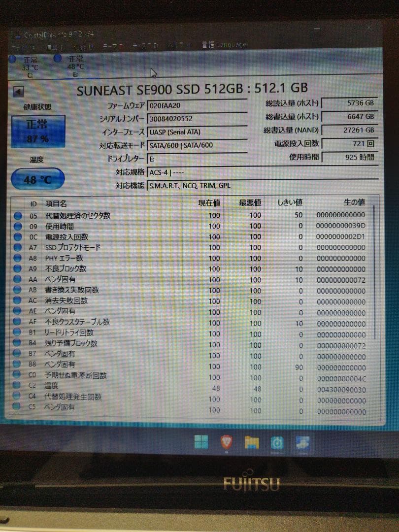This screenshot has width=399, height=532.
Task: Click raw value 00000000004C
Action: point(341,379)
